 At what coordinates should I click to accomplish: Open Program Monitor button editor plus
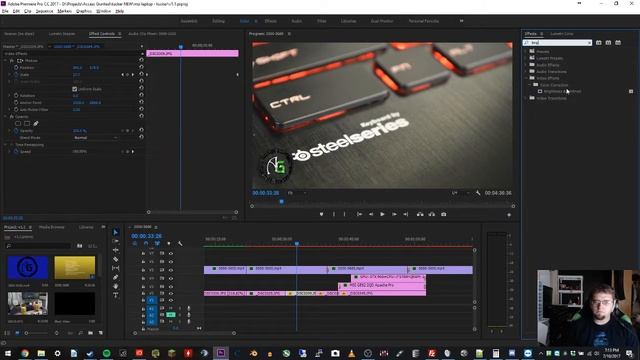(x=509, y=215)
